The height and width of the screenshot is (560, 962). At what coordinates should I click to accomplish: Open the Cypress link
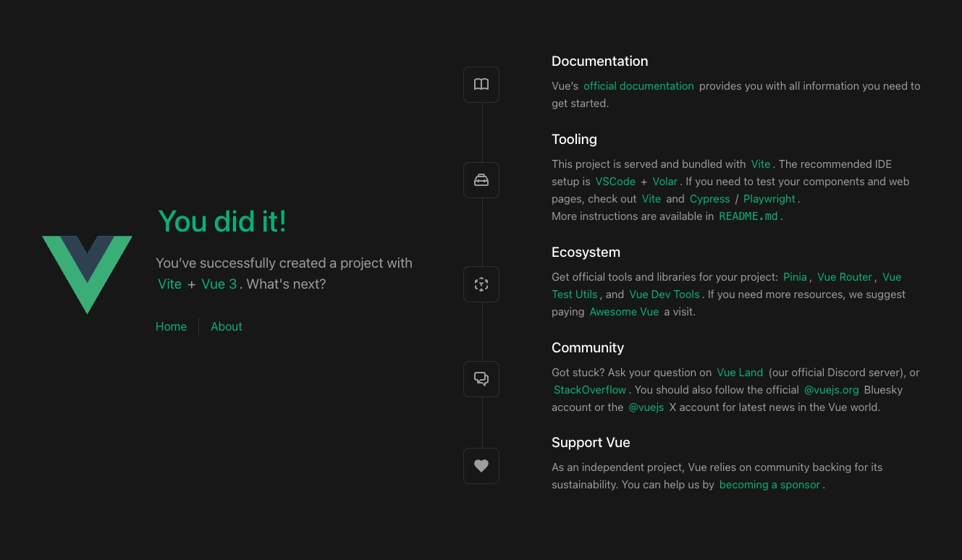(x=709, y=199)
